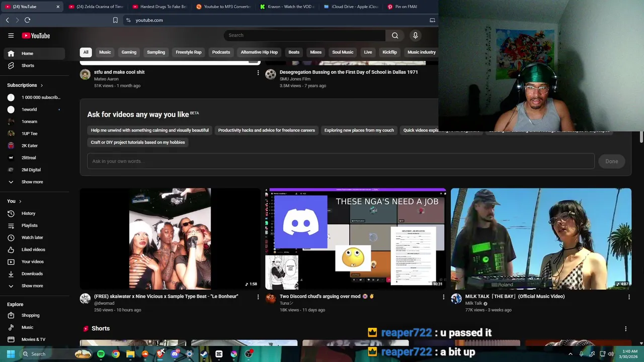Open Shopping under Explore
Viewport: 644px width, 362px height.
pyautogui.click(x=34, y=315)
